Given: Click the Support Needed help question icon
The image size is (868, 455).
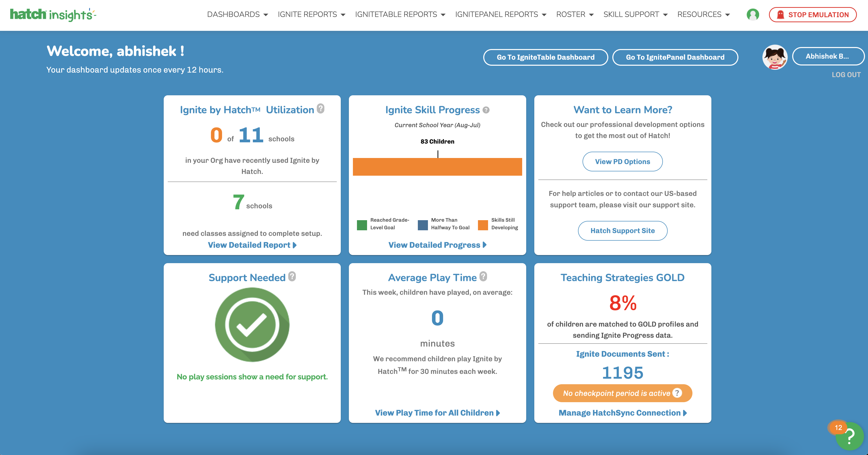Looking at the screenshot, I should point(292,277).
